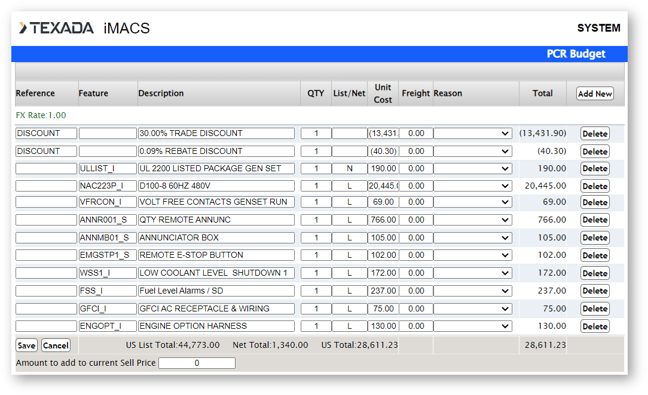
Task: Delete the 30.00% Trade Discount row
Action: click(595, 134)
